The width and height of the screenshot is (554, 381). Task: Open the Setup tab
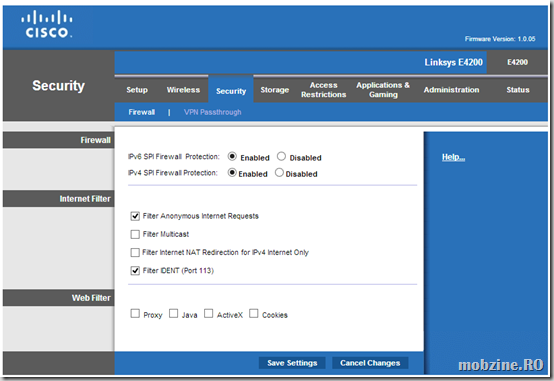137,90
